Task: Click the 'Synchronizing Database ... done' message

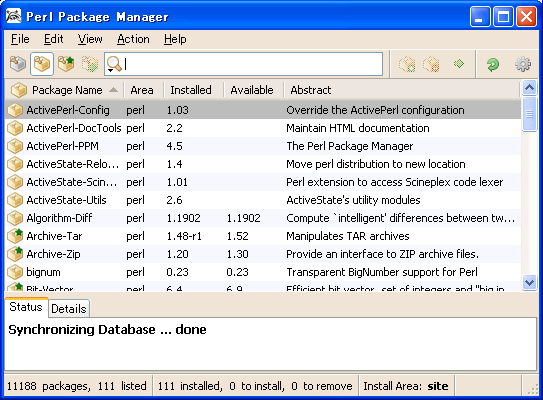Action: click(107, 329)
